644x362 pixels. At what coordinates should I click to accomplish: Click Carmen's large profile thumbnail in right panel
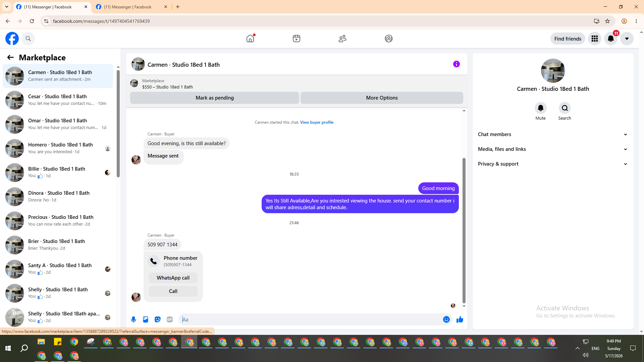click(553, 71)
